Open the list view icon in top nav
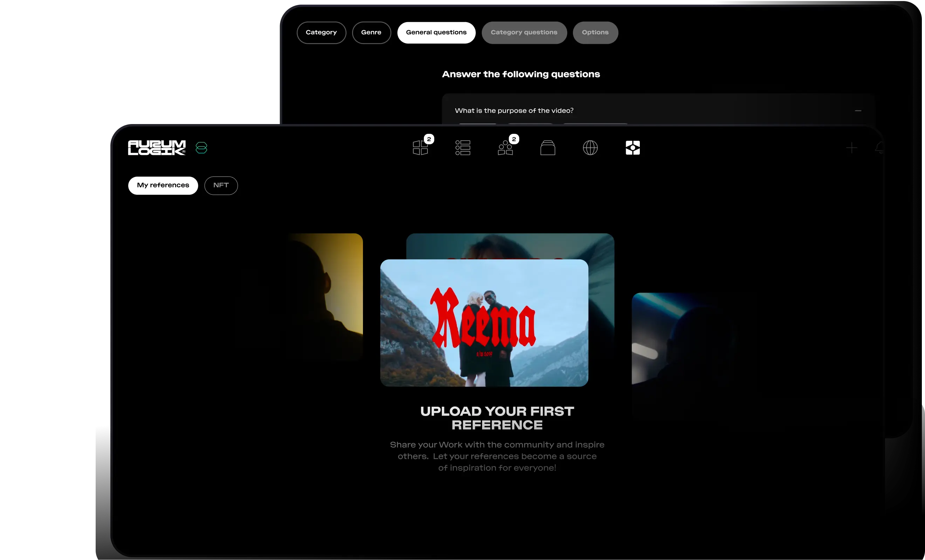The image size is (925, 560). [x=463, y=148]
